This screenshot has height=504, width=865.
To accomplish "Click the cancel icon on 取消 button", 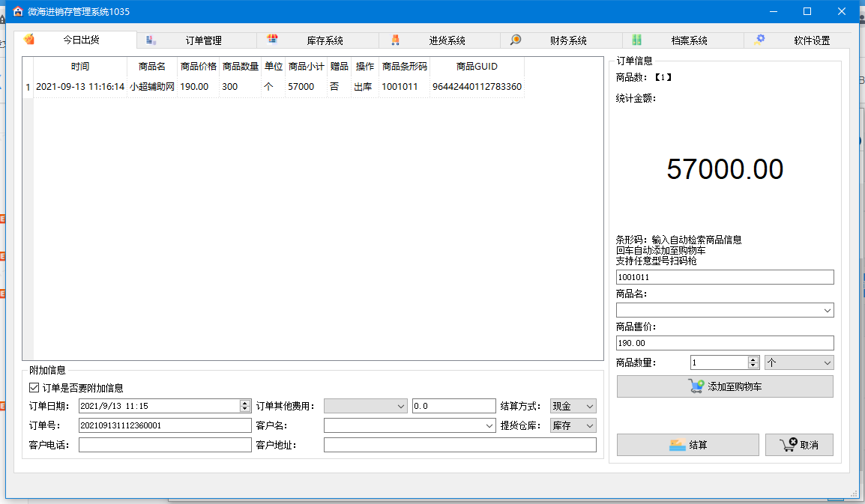I will pyautogui.click(x=786, y=443).
